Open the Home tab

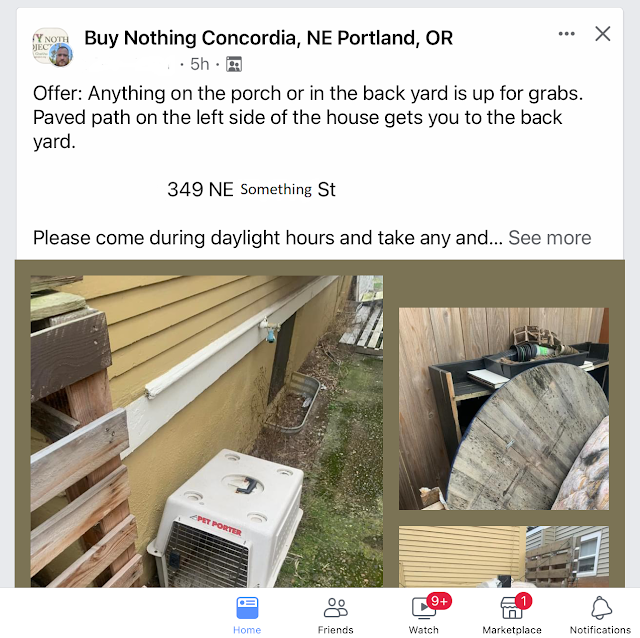247,615
